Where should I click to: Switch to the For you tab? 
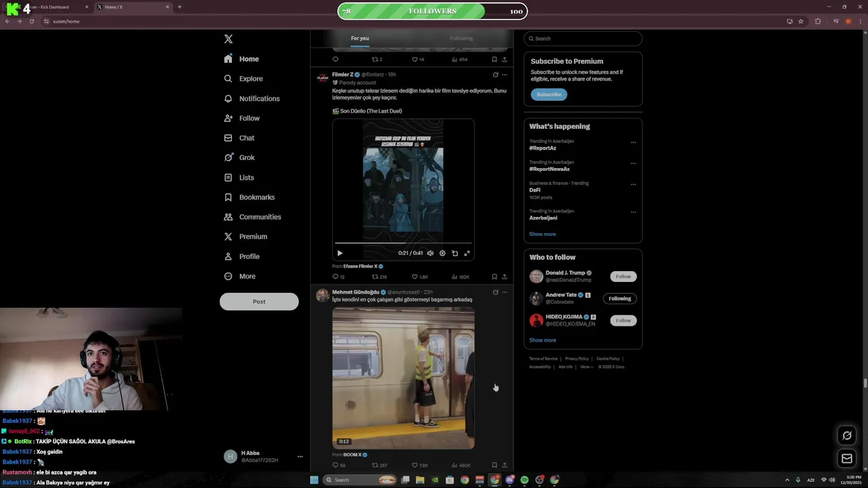pos(360,39)
